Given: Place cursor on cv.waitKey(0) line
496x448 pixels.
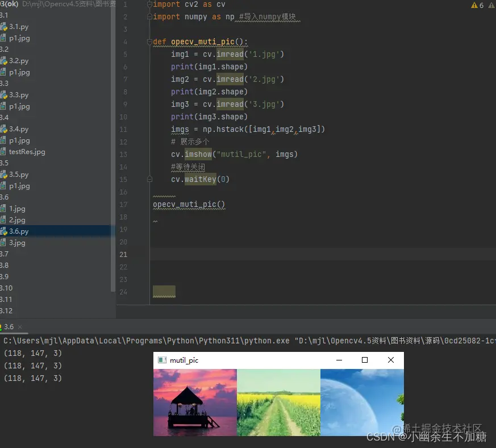Looking at the screenshot, I should (200, 180).
